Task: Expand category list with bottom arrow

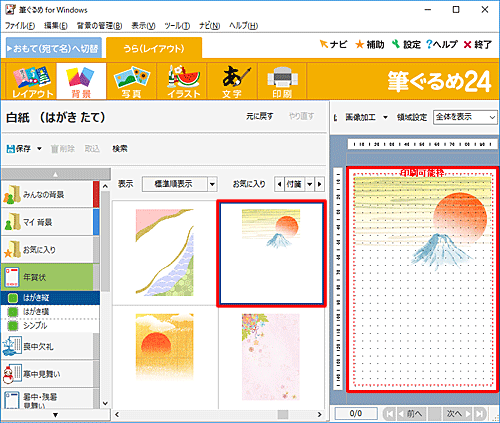Action: [56, 415]
